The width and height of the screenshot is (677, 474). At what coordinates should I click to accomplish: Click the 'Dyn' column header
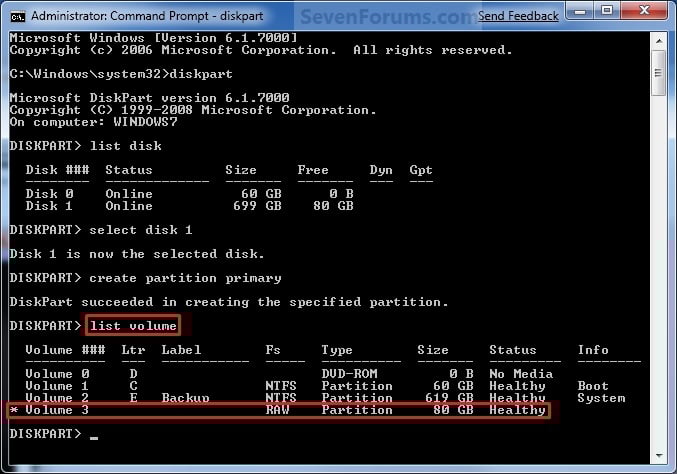coord(381,170)
